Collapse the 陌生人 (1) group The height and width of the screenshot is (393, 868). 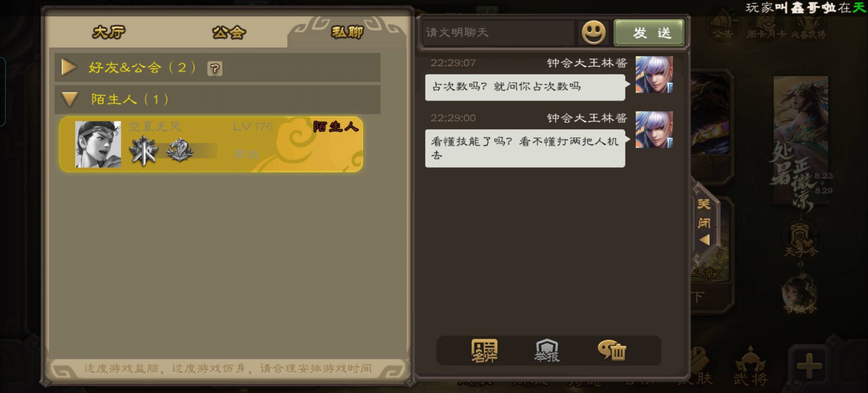217,99
